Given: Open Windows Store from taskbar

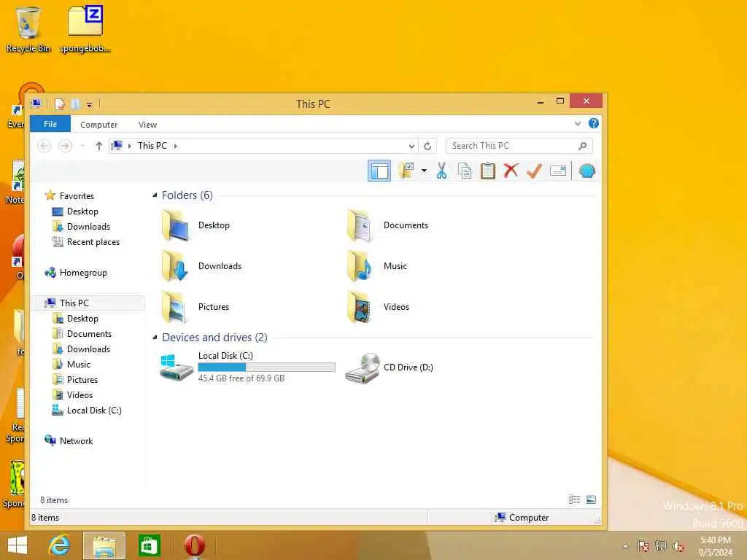Looking at the screenshot, I should tap(149, 545).
